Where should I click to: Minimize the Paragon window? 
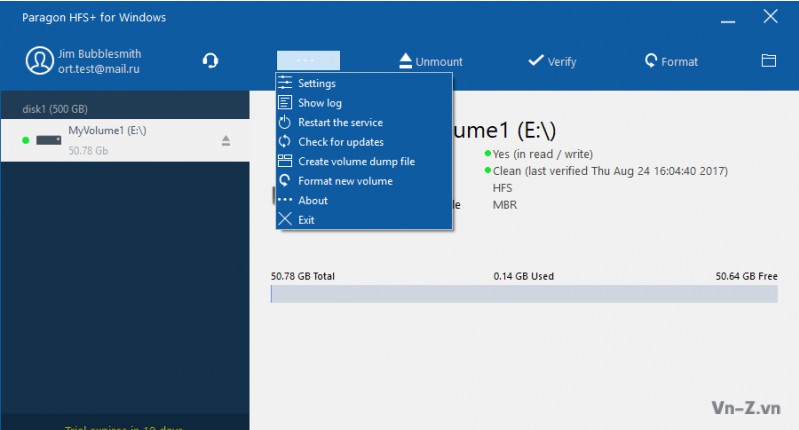tap(728, 20)
